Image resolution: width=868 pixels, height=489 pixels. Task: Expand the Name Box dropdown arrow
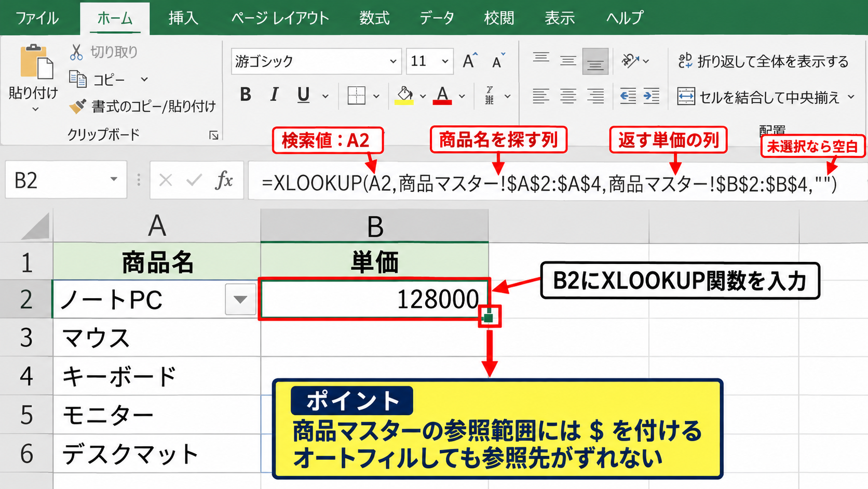tap(114, 180)
